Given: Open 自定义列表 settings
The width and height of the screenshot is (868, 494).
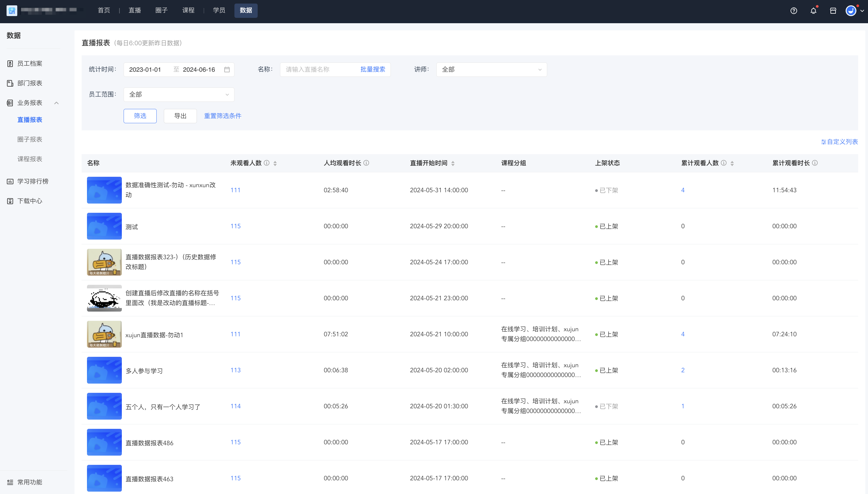Looking at the screenshot, I should (x=839, y=142).
